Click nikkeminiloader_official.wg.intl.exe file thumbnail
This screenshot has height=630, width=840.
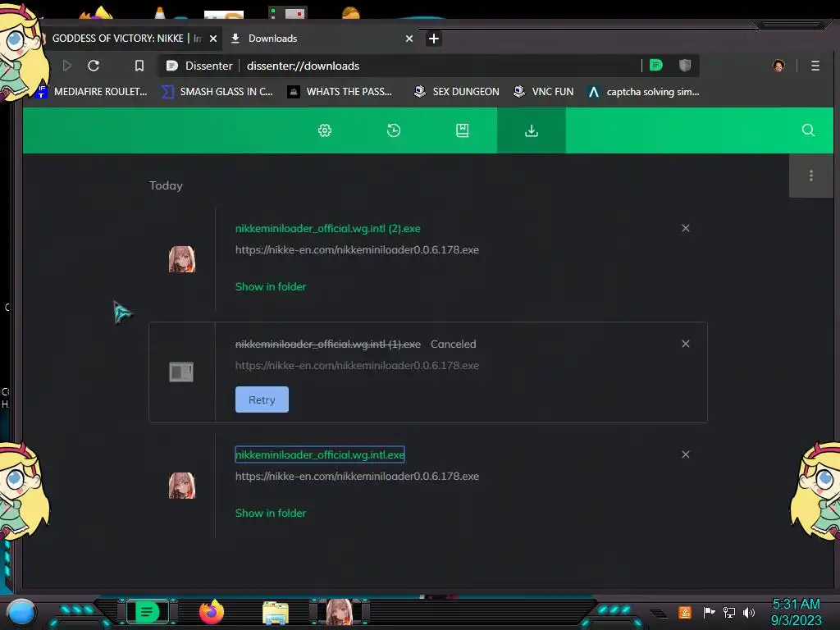[x=182, y=486]
